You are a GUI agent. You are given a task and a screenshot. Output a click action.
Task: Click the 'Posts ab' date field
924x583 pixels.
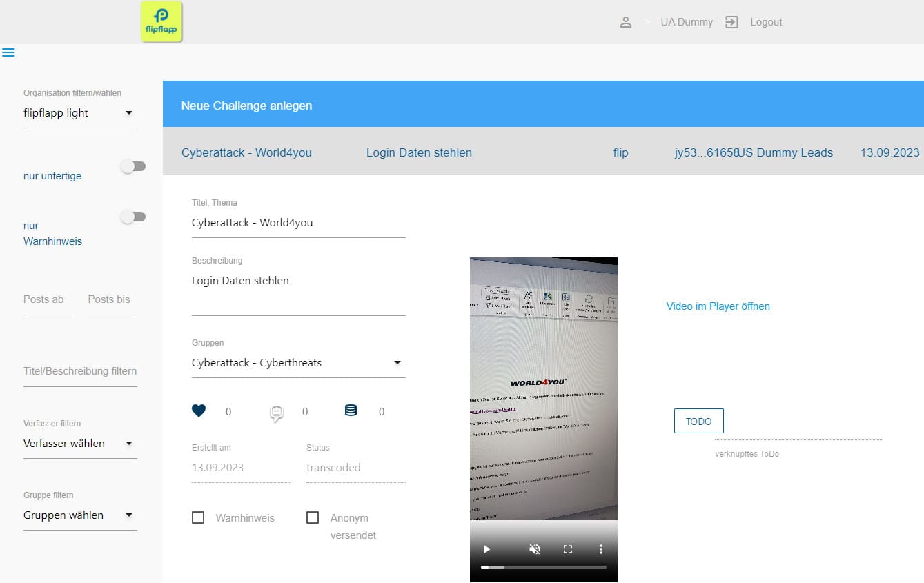click(48, 300)
